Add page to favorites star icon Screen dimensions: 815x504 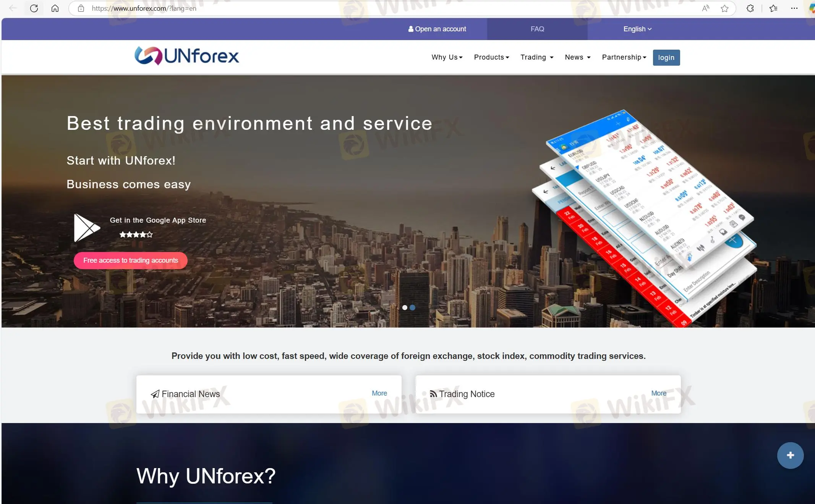724,8
